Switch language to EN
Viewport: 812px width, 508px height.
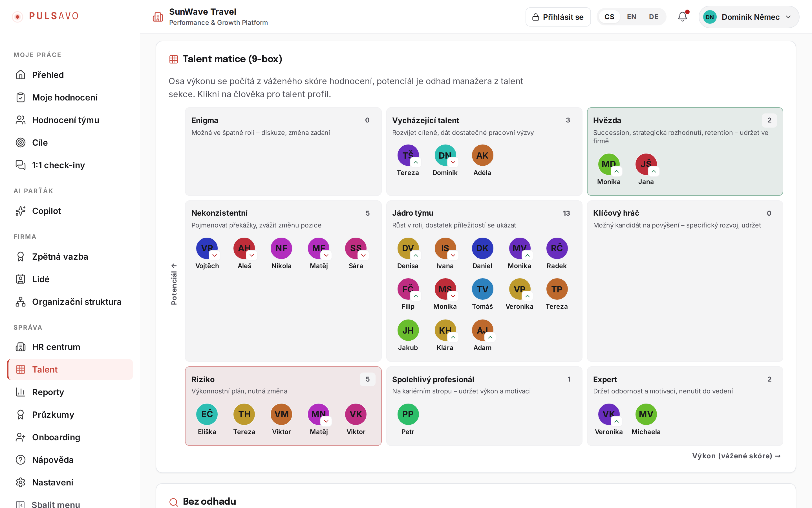pyautogui.click(x=632, y=17)
